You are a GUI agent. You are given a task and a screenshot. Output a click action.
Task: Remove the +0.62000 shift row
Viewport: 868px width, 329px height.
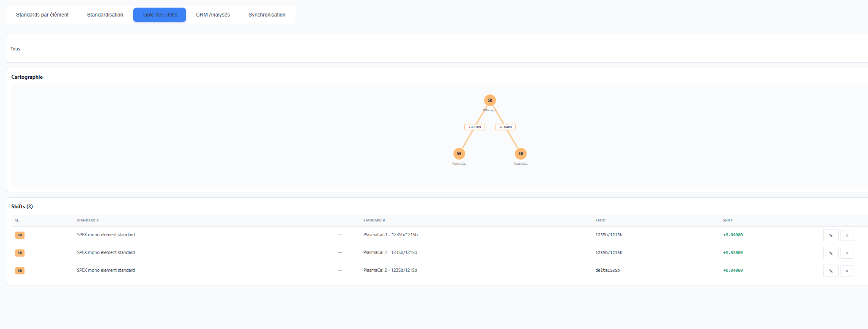(846, 253)
